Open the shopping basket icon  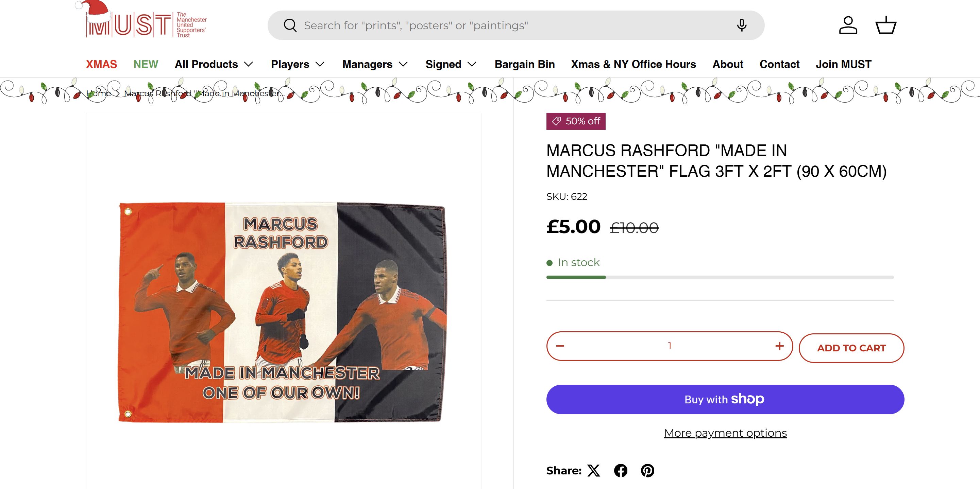[x=886, y=25]
